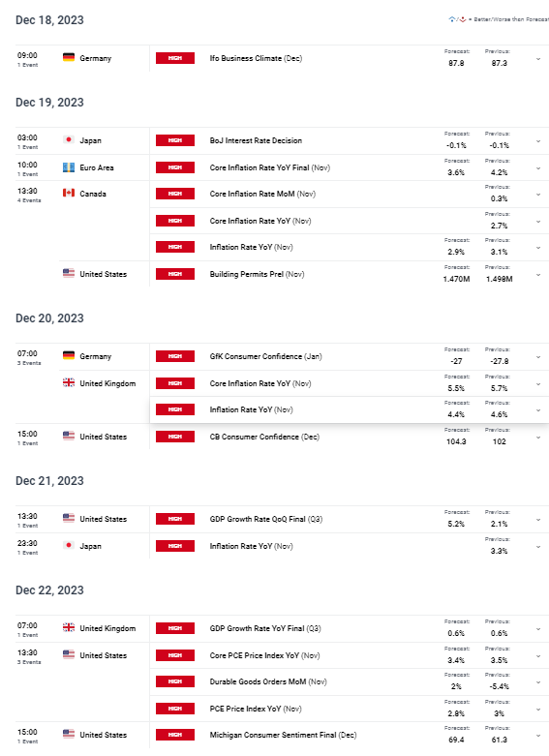Expand the CB Consumer Confidence row chevron
The height and width of the screenshot is (756, 549).
pos(538,438)
